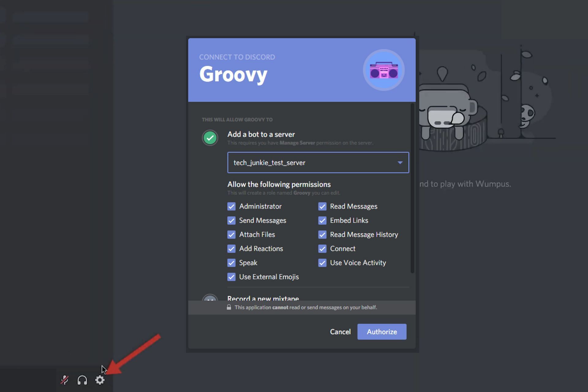The height and width of the screenshot is (392, 588).
Task: Click the CONNECT TO DISCORD header text
Action: tap(237, 56)
